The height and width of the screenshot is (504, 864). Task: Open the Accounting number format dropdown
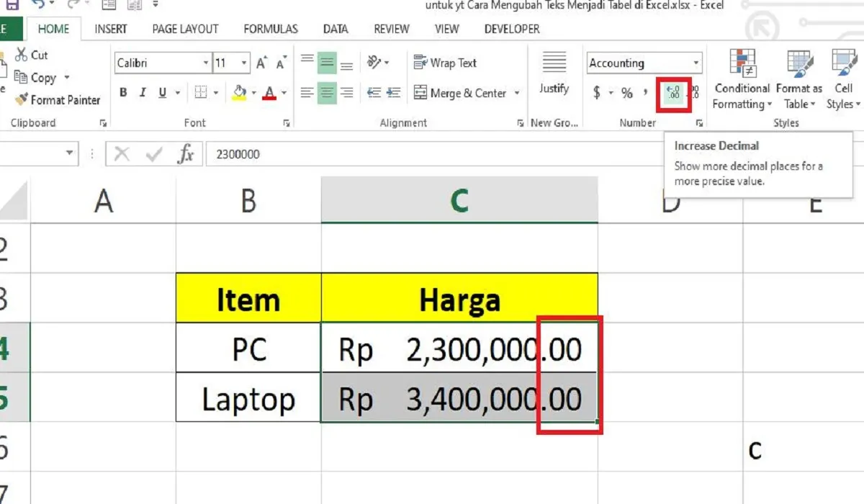(696, 63)
